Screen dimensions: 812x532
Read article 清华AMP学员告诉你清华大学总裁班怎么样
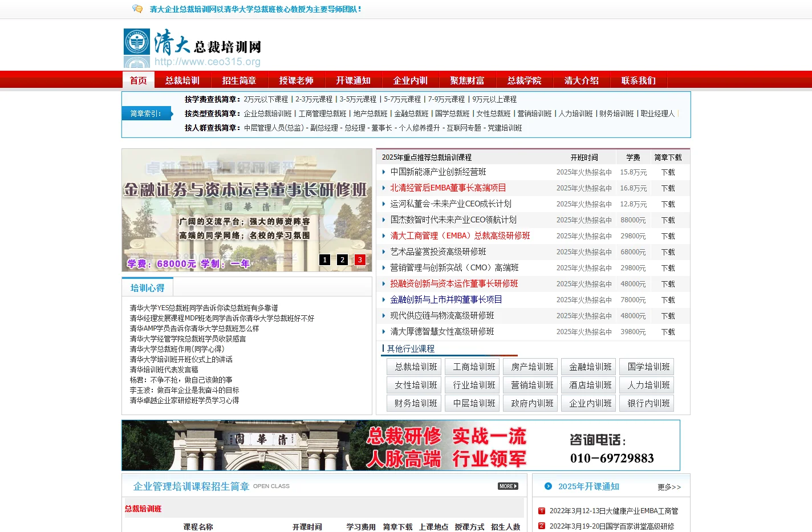(194, 328)
